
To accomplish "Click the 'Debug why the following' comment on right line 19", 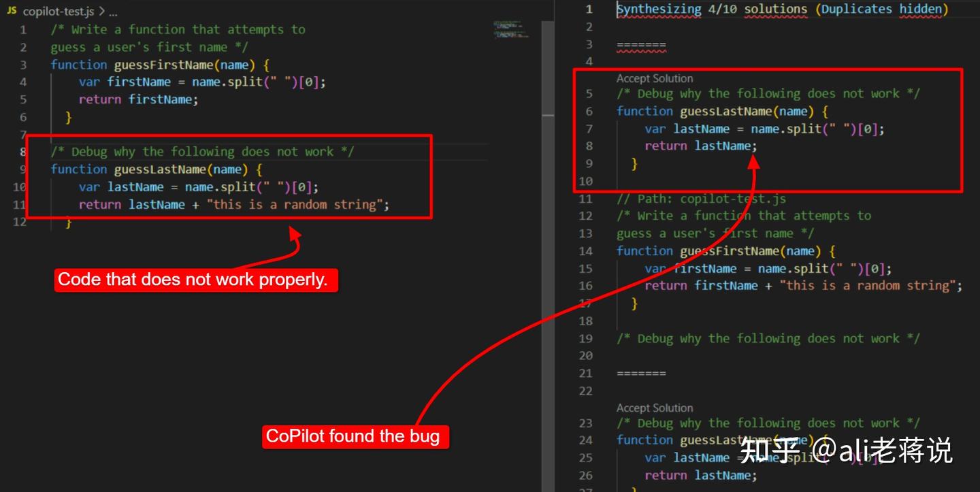I will click(x=768, y=339).
